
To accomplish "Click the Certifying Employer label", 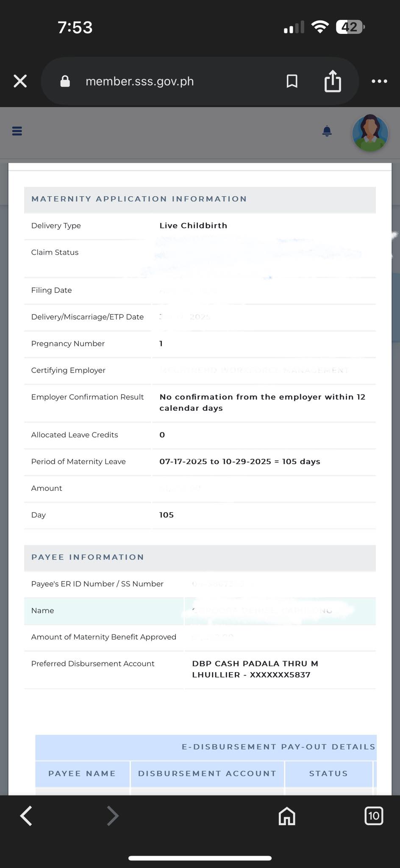I will click(x=68, y=370).
